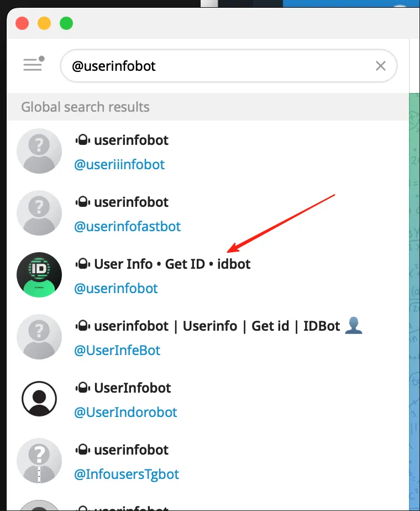
Task: Click bot icon in @UserIndorobot row
Action: pos(83,388)
